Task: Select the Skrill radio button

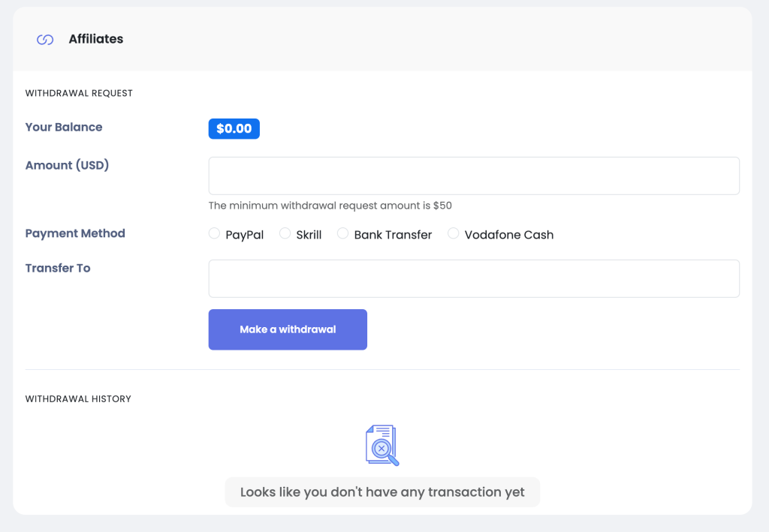Action: point(285,233)
